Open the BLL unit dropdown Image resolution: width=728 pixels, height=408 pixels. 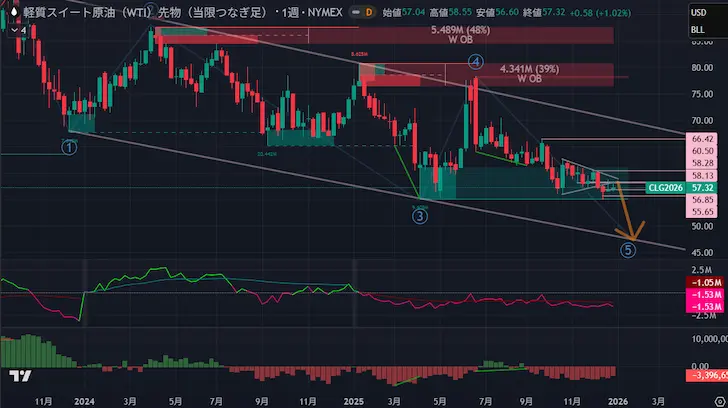[697, 31]
